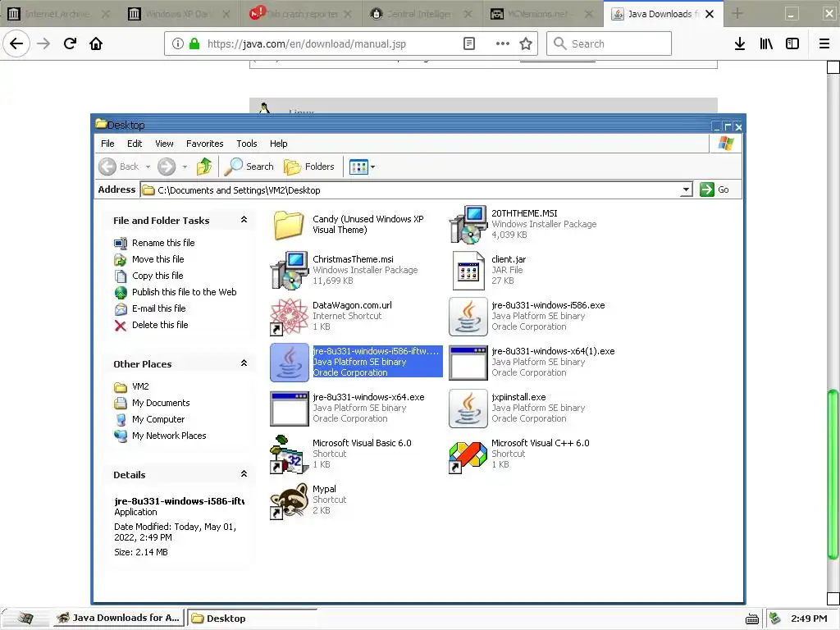840x630 pixels.
Task: Select the jxpiinstall.exe Java icon
Action: 468,409
